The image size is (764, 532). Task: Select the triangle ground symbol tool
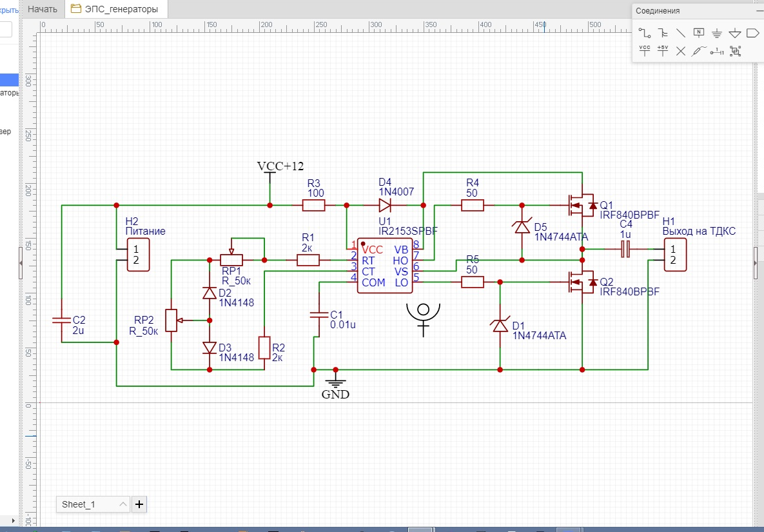click(734, 32)
